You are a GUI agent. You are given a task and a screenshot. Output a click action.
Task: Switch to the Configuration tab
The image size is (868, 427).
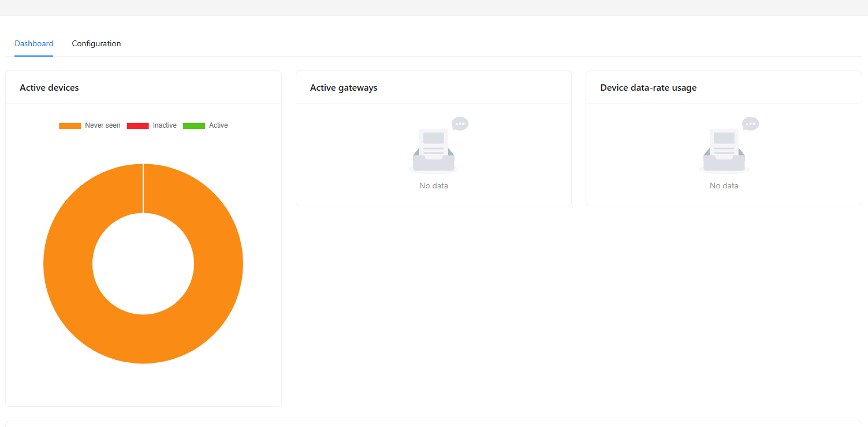point(96,44)
